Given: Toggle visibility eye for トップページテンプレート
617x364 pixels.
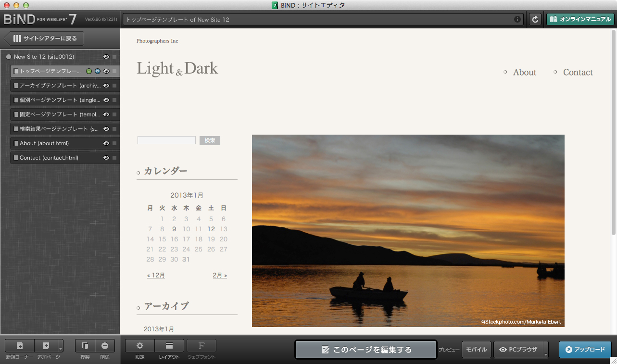Looking at the screenshot, I should [x=106, y=71].
